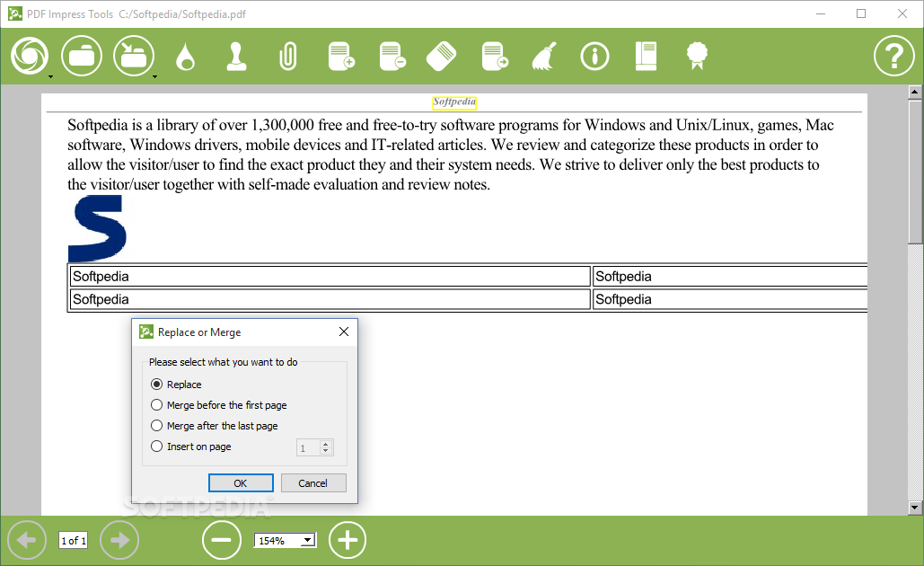Click the tilted eraser-like card icon
924x566 pixels.
click(x=442, y=57)
